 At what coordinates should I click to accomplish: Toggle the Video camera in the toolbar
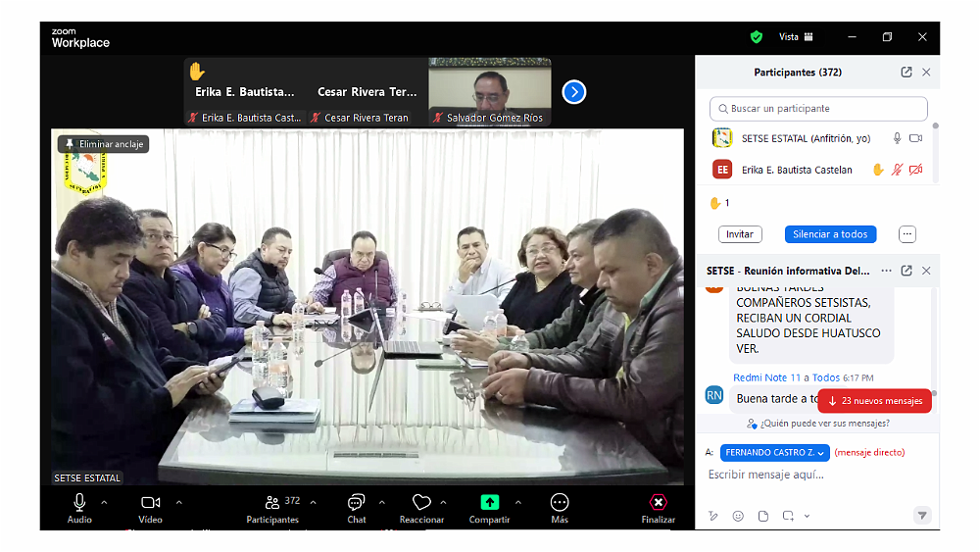(150, 502)
